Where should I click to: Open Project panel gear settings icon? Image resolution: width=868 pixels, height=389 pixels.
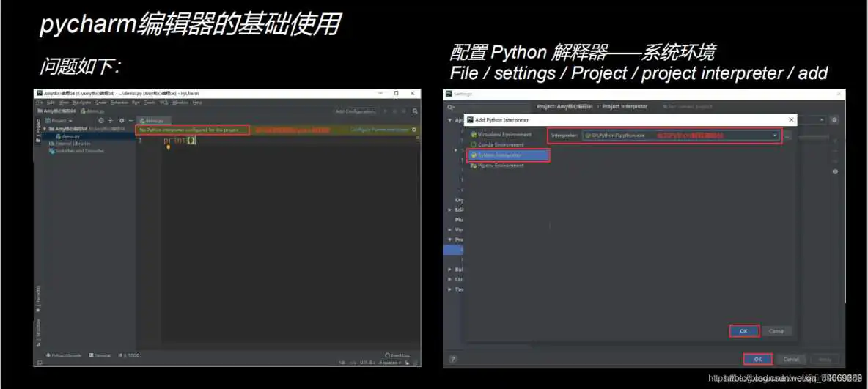point(122,121)
